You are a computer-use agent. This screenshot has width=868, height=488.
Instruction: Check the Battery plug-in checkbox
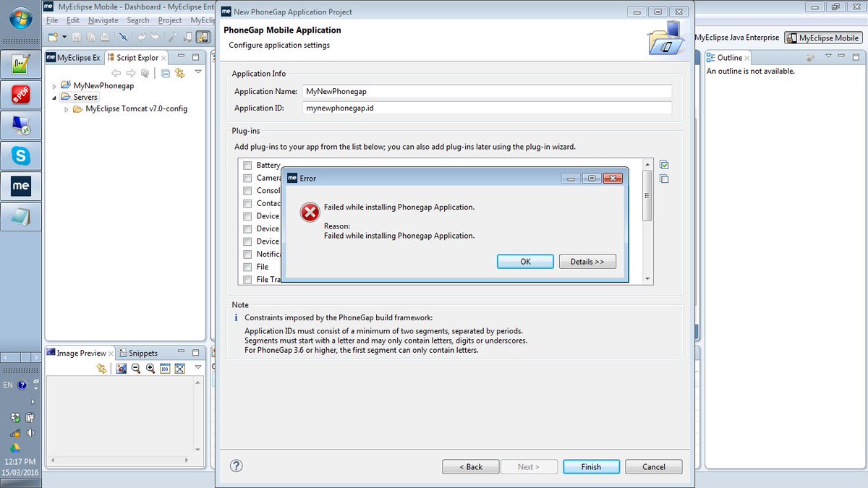click(x=247, y=166)
